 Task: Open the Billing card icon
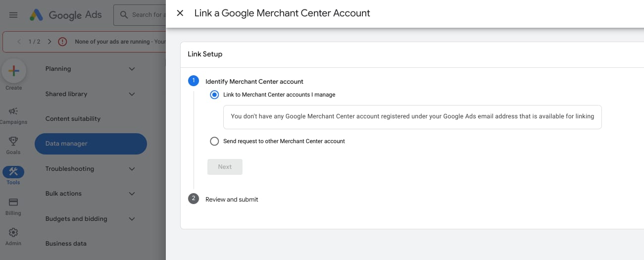pos(13,202)
